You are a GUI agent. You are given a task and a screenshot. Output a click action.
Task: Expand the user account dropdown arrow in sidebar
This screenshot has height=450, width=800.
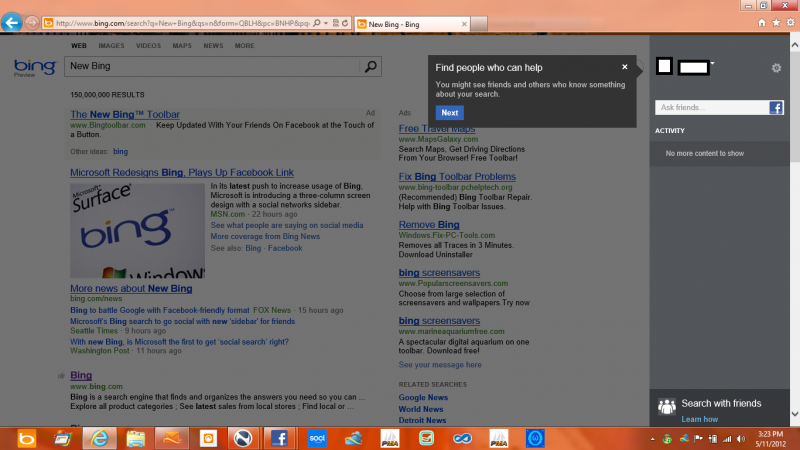coord(712,64)
